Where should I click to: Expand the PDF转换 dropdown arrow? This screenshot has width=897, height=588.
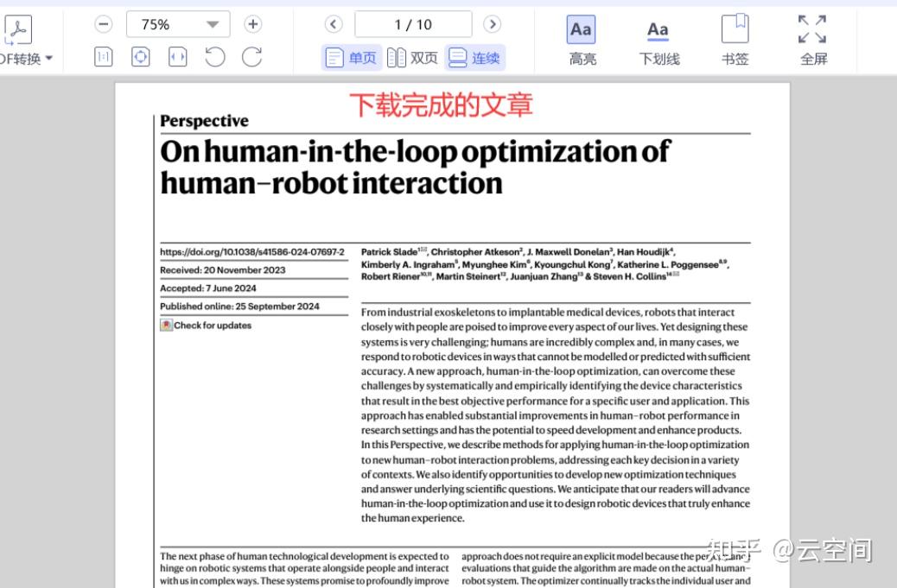point(48,59)
